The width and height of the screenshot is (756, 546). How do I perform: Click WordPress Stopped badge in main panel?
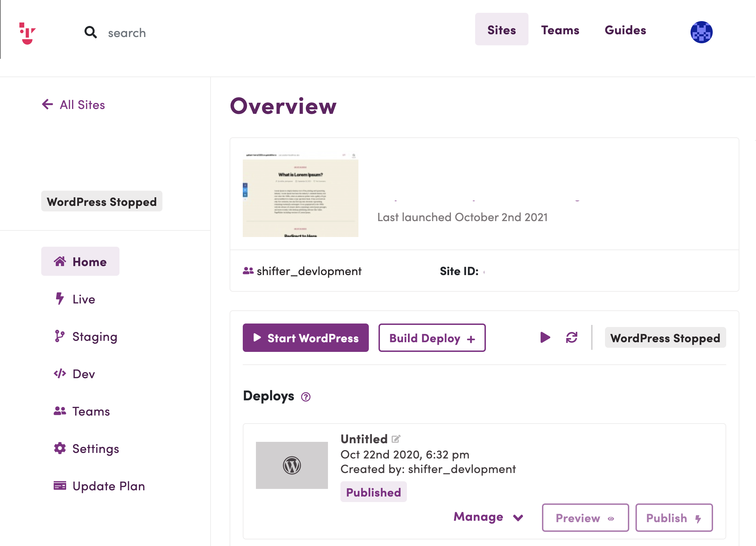pos(665,338)
